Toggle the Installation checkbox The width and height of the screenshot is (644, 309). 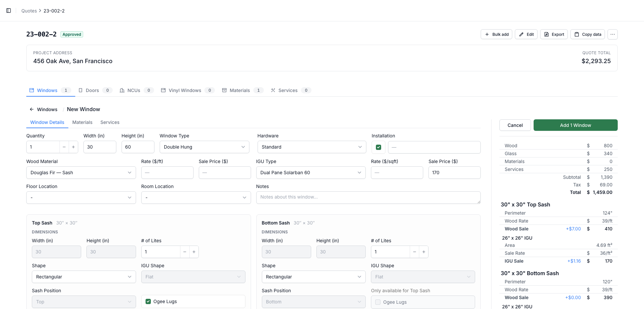(379, 147)
